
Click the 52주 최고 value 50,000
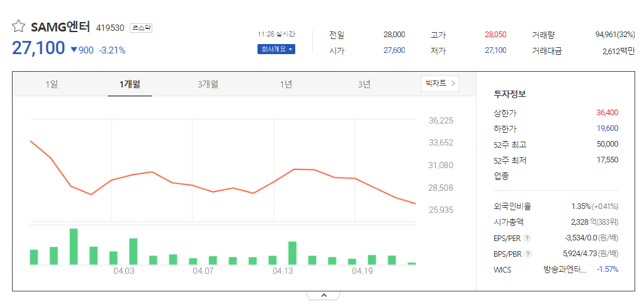[607, 144]
